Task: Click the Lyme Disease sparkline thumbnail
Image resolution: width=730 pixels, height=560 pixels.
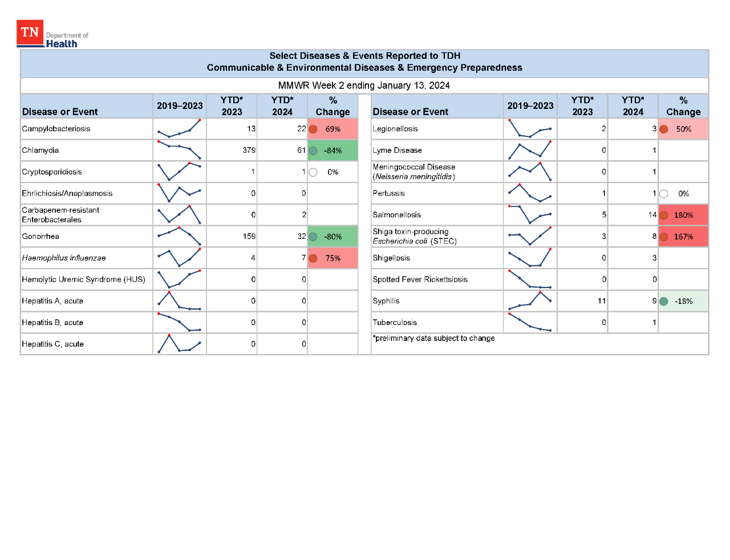Action: (530, 150)
